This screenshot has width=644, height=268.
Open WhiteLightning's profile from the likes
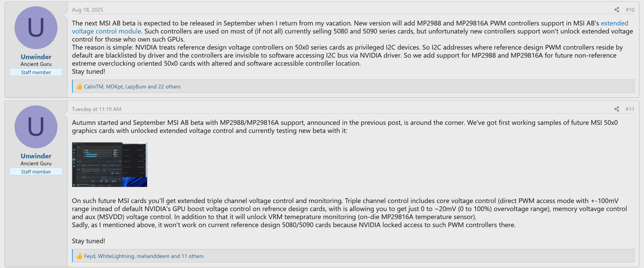(x=116, y=256)
